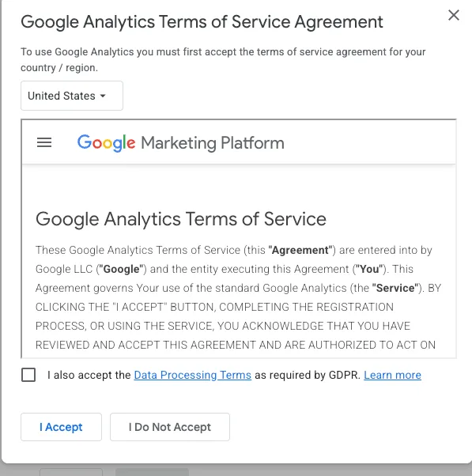Open the hamburger menu in Marketing Platform header

pos(44,142)
